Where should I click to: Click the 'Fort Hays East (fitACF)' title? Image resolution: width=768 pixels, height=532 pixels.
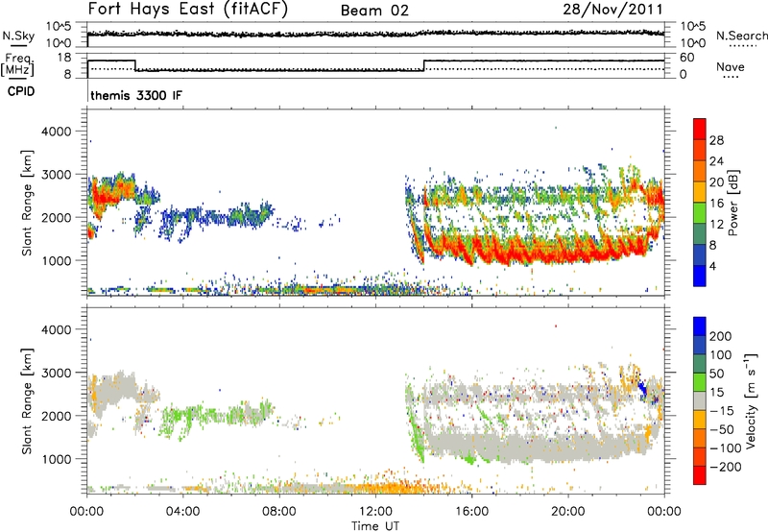point(188,10)
